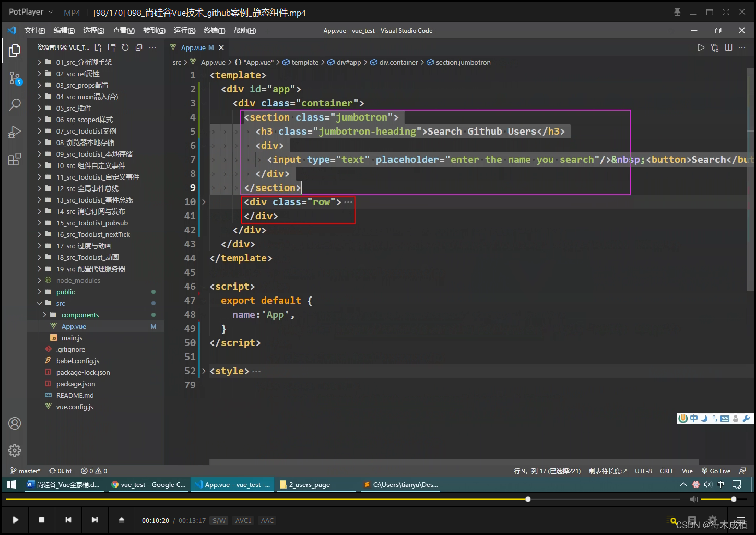
Task: Stop the video playback
Action: pyautogui.click(x=42, y=520)
